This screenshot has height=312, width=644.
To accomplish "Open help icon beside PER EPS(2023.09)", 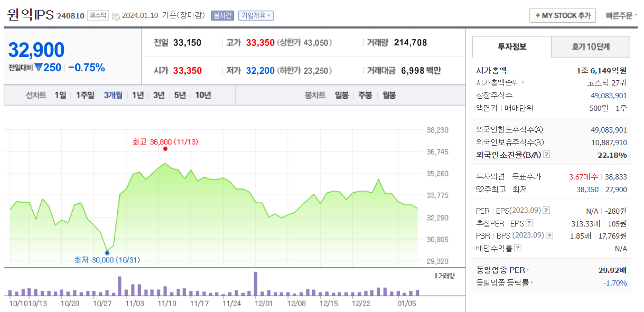I will (x=547, y=211).
